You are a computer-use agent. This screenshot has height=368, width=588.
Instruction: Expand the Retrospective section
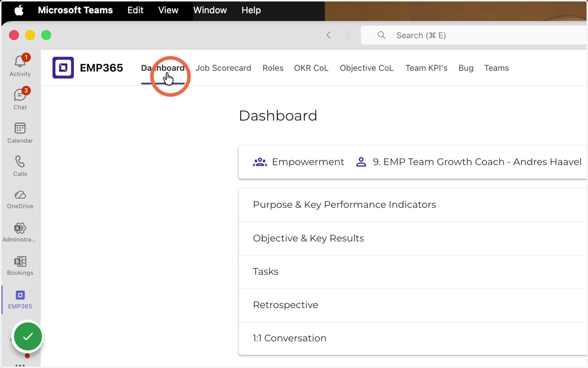[x=413, y=305]
